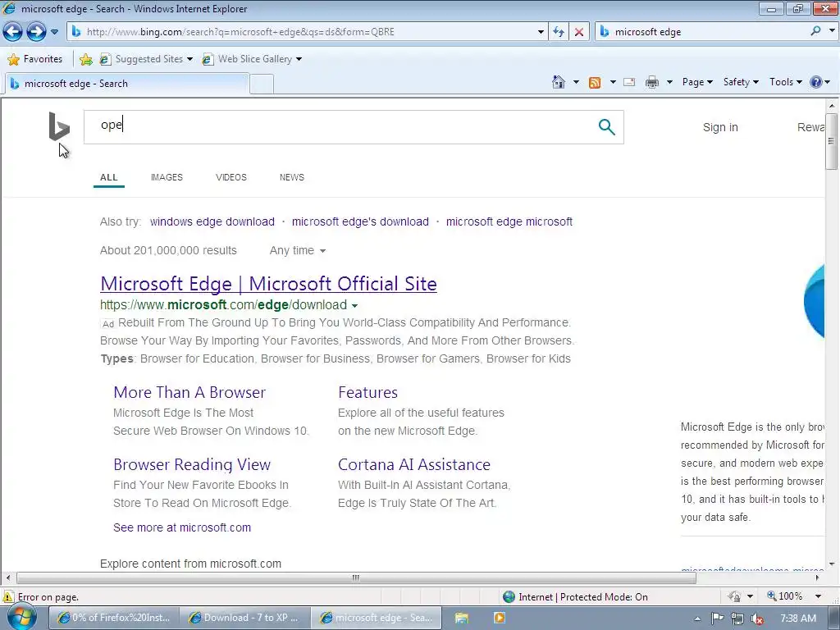Open the Safety menu

click(741, 82)
